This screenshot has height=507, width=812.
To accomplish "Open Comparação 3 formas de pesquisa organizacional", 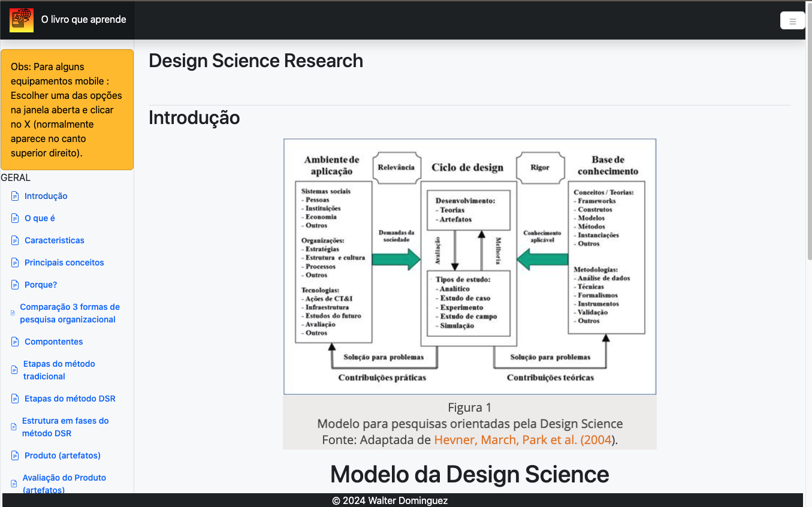I will 70,313.
